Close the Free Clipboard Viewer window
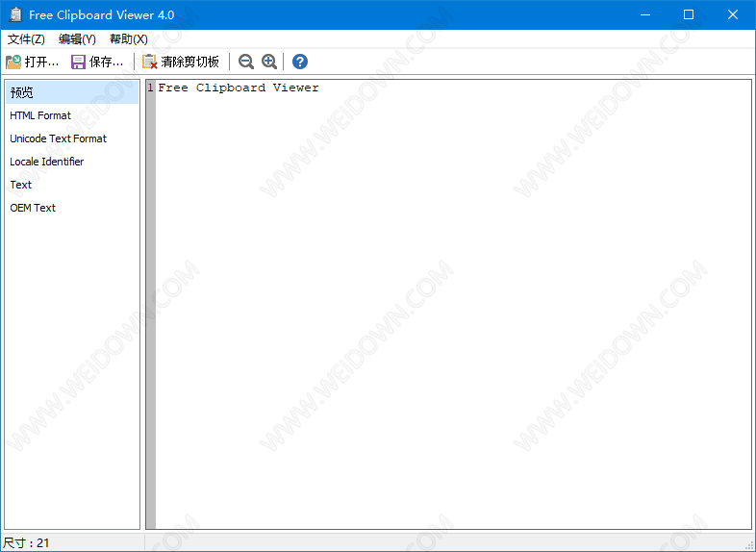Screen dimensions: 756x552 pyautogui.click(x=733, y=14)
